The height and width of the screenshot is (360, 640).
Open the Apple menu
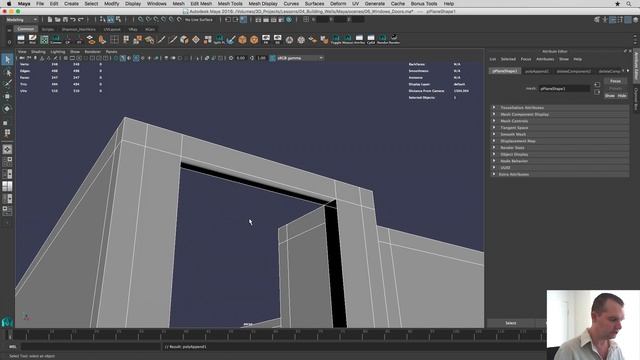click(9, 4)
